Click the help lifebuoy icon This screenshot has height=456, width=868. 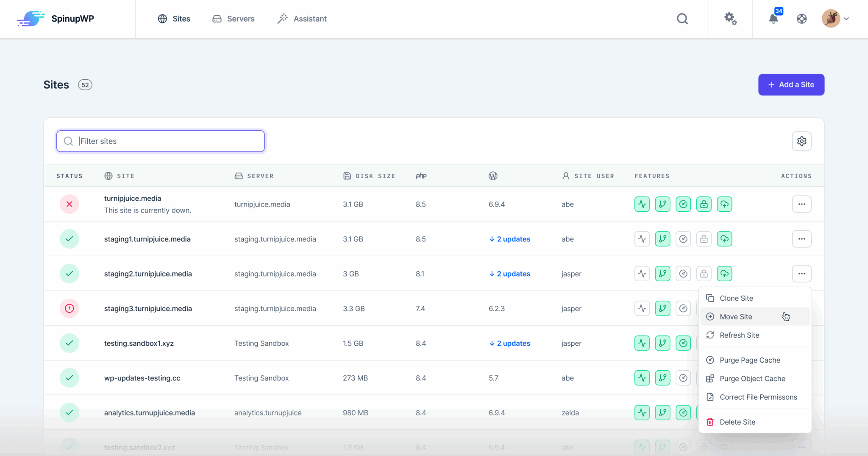801,19
